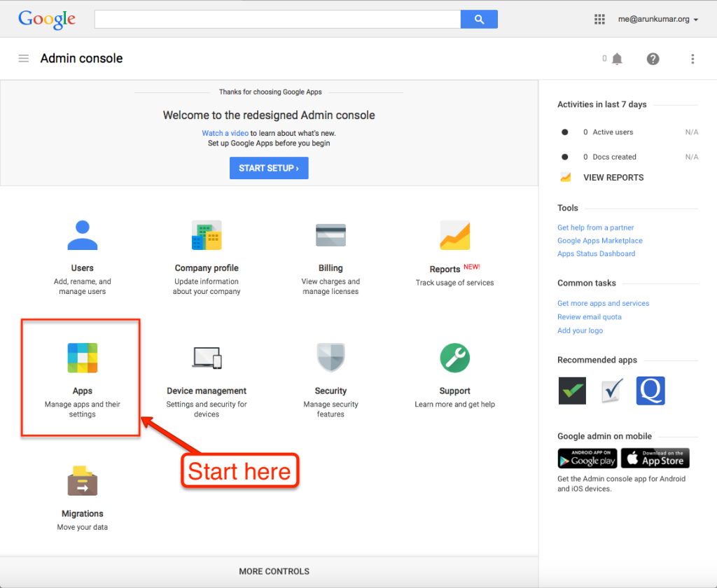The height and width of the screenshot is (588, 717).
Task: Open the Google apps grid launcher
Action: click(599, 19)
